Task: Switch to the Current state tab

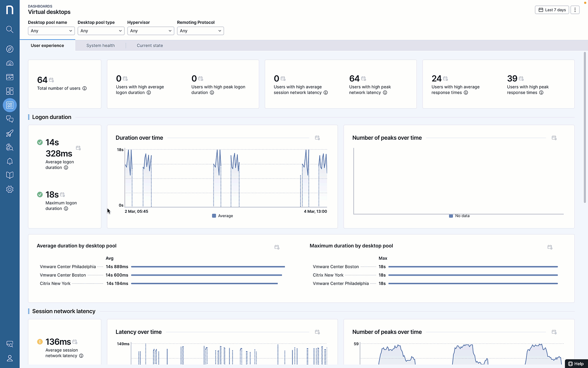Action: (150, 46)
